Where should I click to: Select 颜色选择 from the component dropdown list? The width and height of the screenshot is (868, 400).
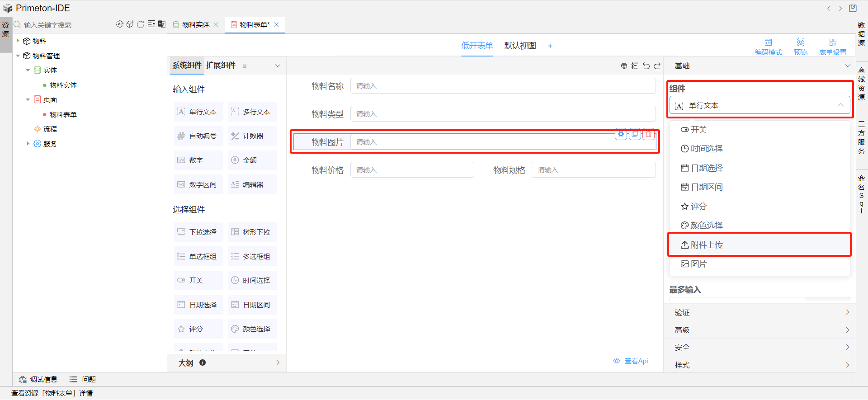[x=707, y=225]
